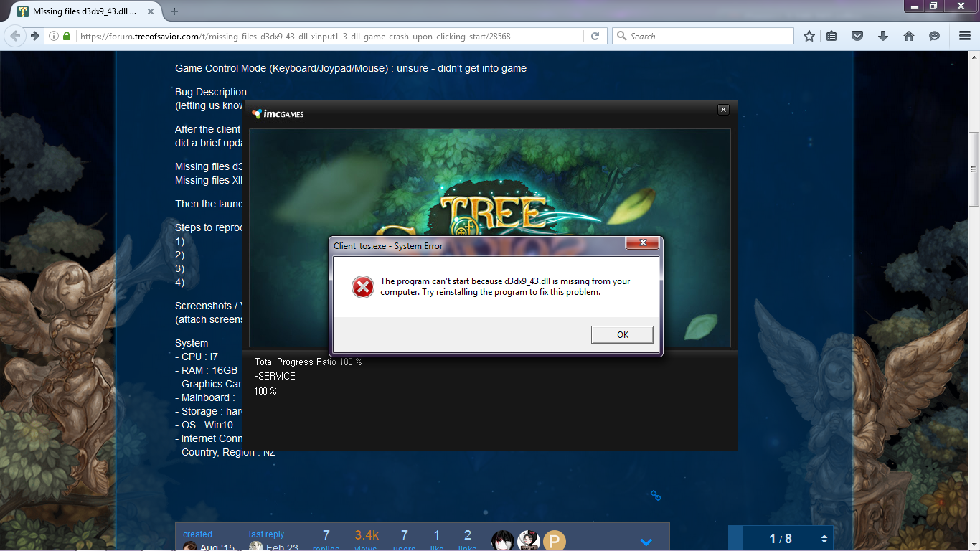Viewport: 980px width, 551px height.
Task: Open the Downloads arrow icon
Action: click(883, 36)
